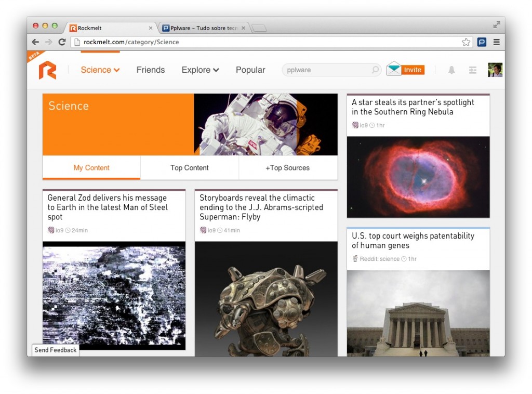The height and width of the screenshot is (394, 532).
Task: Switch to the Rockmelt browser tab
Action: click(x=110, y=28)
